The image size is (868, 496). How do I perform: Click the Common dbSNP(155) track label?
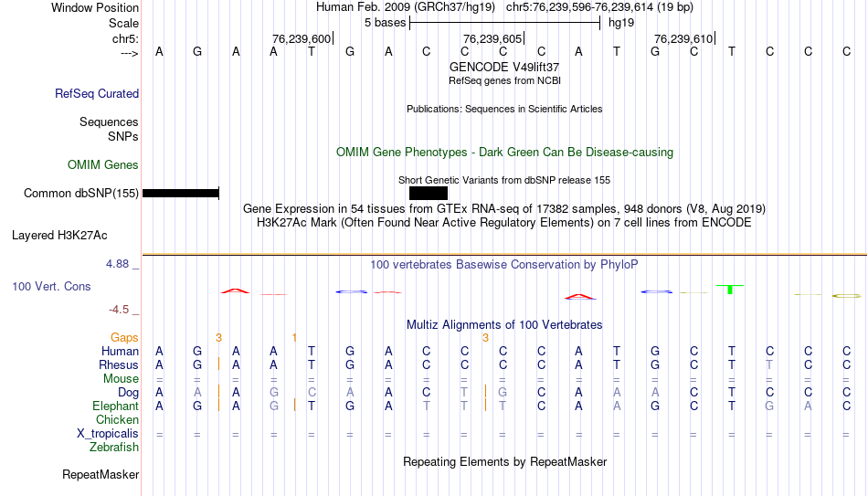(x=81, y=194)
